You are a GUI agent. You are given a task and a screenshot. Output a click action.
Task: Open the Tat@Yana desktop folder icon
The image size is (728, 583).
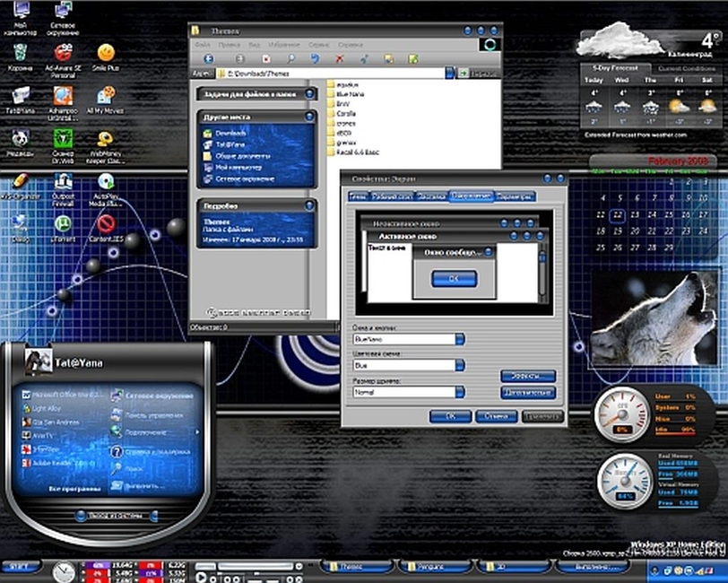20,100
